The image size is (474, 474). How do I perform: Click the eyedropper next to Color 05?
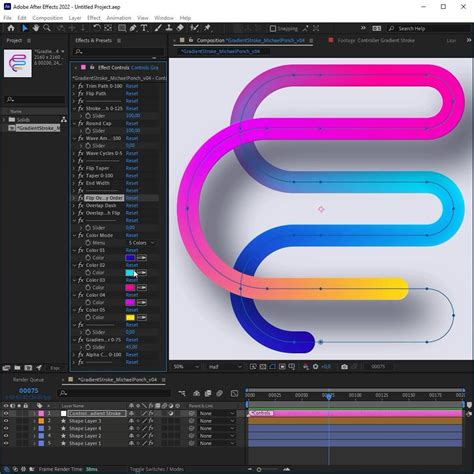pos(142,317)
